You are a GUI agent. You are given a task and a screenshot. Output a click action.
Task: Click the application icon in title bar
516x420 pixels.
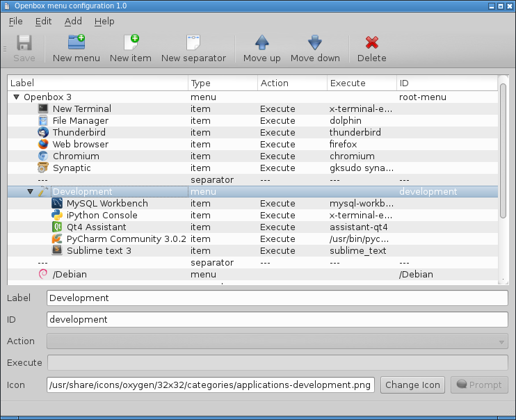(7, 6)
